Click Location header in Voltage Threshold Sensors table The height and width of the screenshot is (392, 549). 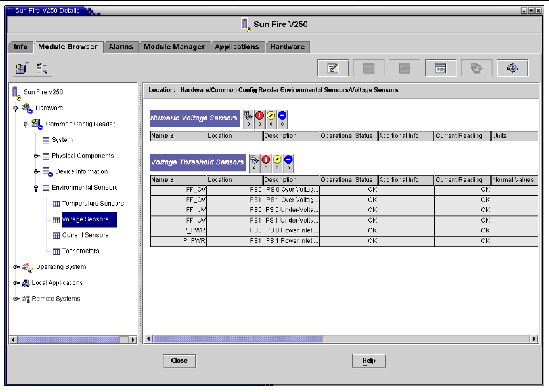(x=235, y=180)
